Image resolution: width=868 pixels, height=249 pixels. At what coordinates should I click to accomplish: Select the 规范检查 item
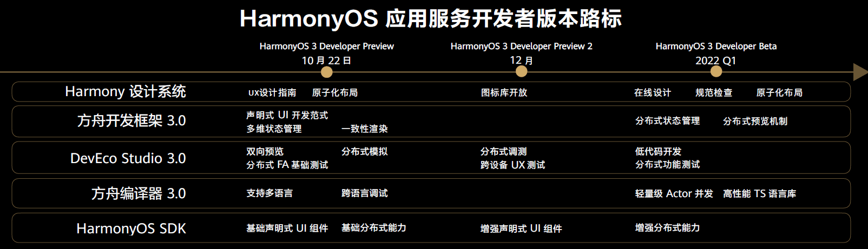click(713, 93)
